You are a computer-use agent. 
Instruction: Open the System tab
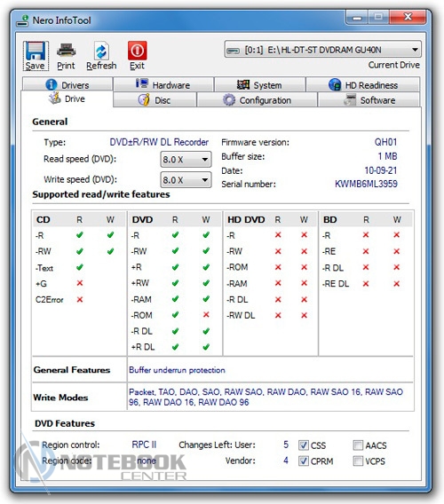tap(259, 84)
